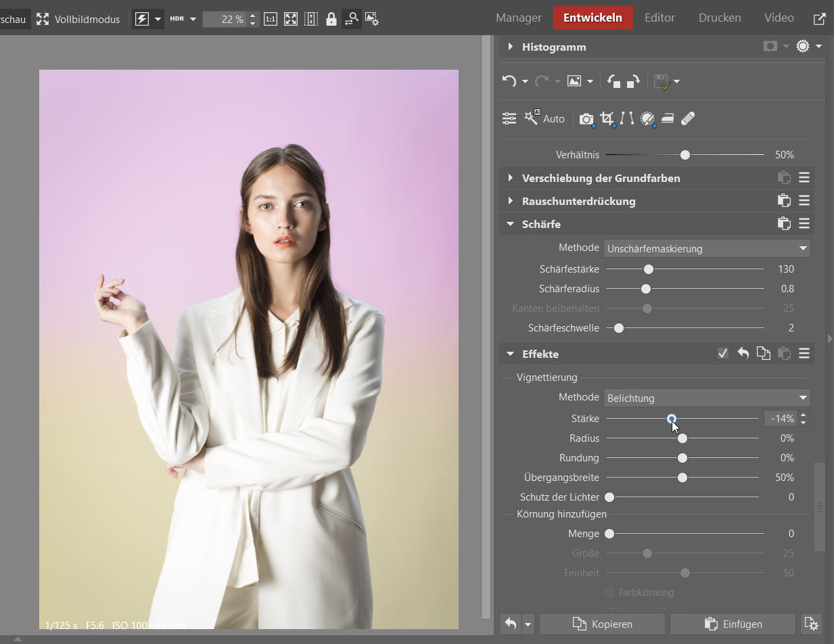Toggle the Effekte enable checkbox
The width and height of the screenshot is (834, 644).
(723, 353)
